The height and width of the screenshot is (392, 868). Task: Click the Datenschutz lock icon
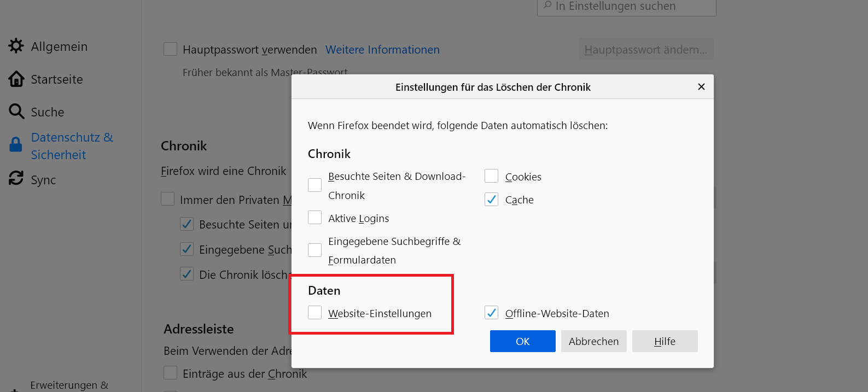pyautogui.click(x=16, y=145)
